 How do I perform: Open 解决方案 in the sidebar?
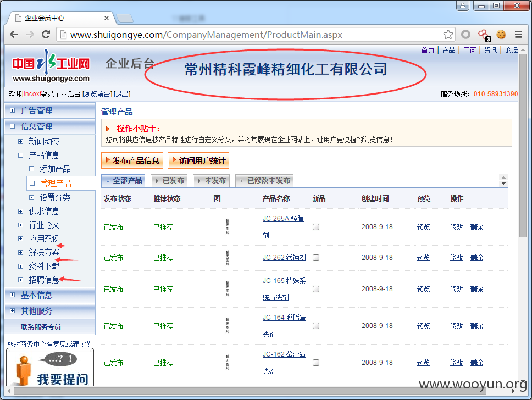pyautogui.click(x=44, y=252)
